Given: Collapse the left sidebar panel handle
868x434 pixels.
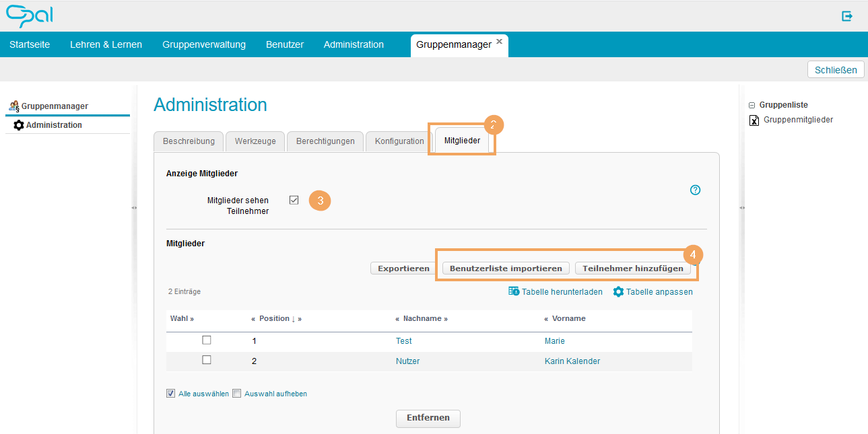Looking at the screenshot, I should click(x=134, y=208).
